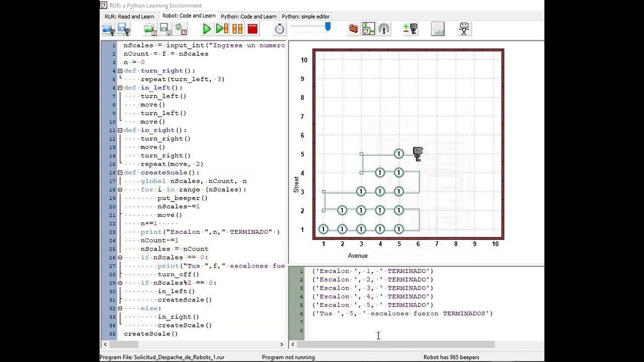Click the stopwatch speed icon

279,29
